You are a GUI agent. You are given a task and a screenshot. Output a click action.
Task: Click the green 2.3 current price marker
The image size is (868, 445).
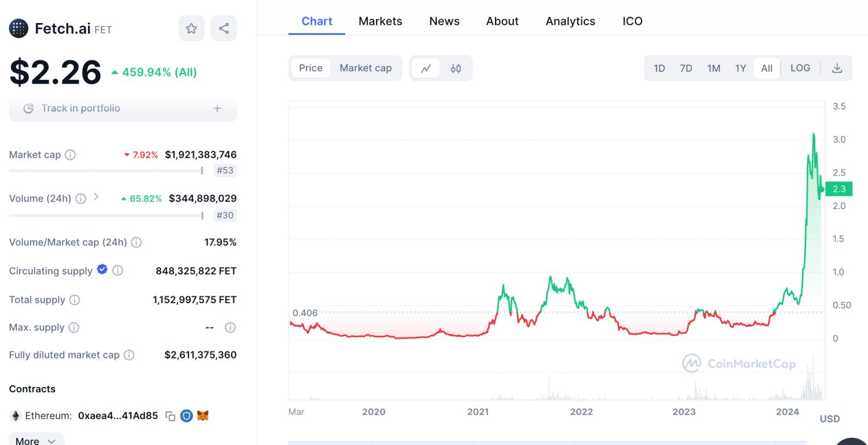coord(839,189)
